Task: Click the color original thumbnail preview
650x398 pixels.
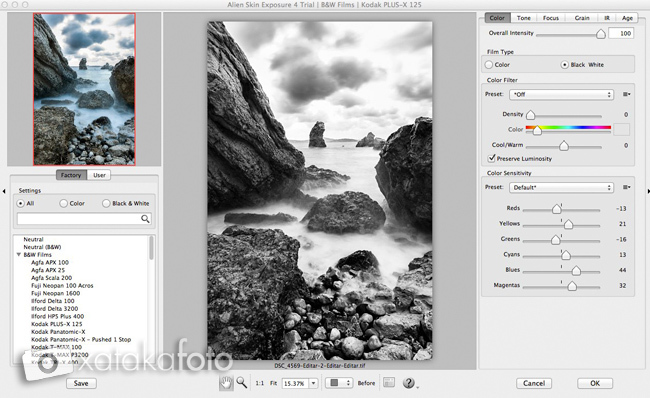Action: click(x=84, y=89)
